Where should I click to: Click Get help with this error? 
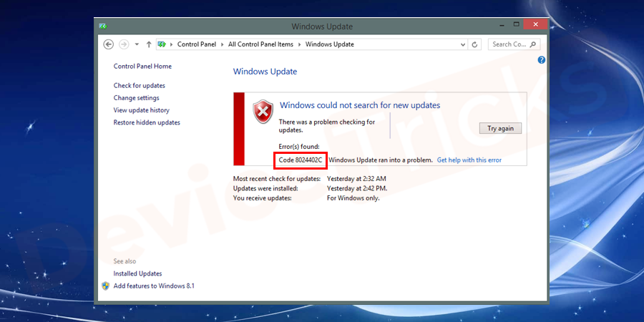[469, 160]
